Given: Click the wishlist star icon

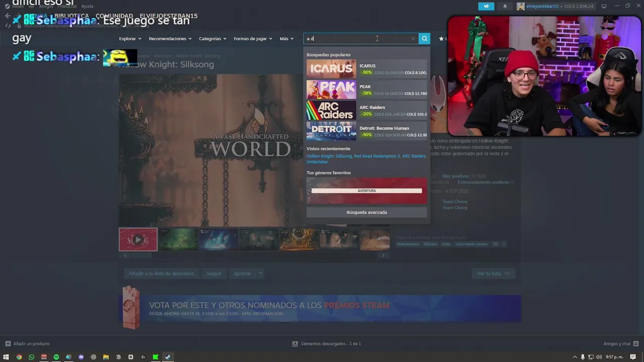Looking at the screenshot, I should 441,39.
